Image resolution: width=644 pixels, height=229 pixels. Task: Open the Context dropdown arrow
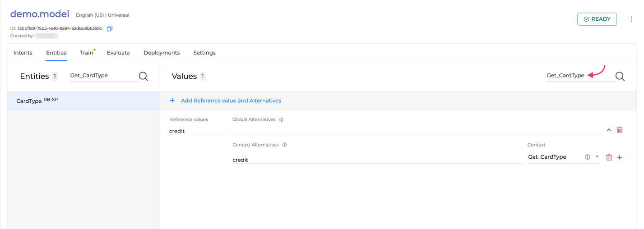point(597,157)
